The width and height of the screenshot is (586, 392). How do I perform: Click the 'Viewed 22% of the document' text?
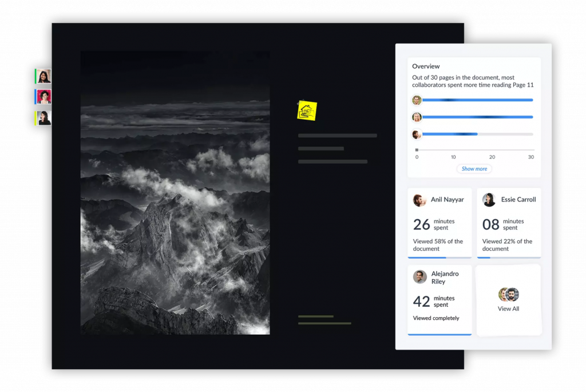(507, 245)
